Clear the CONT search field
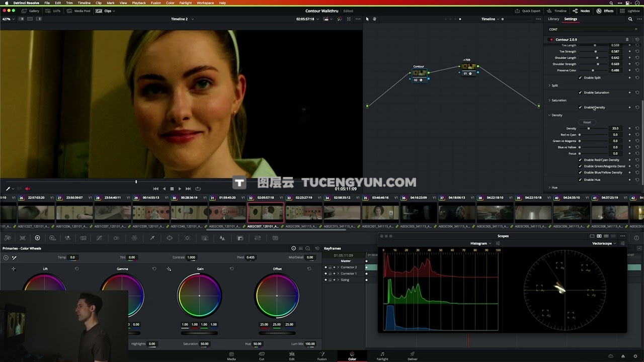 click(636, 29)
